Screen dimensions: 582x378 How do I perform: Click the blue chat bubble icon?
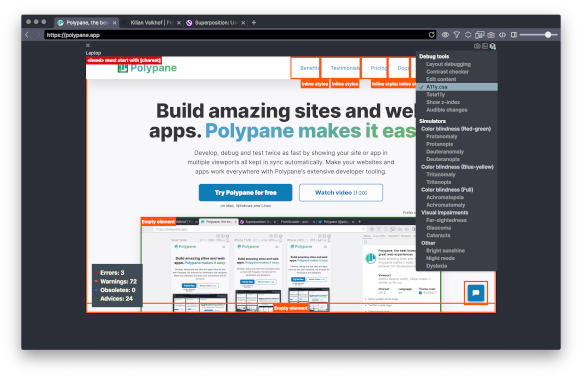476,293
